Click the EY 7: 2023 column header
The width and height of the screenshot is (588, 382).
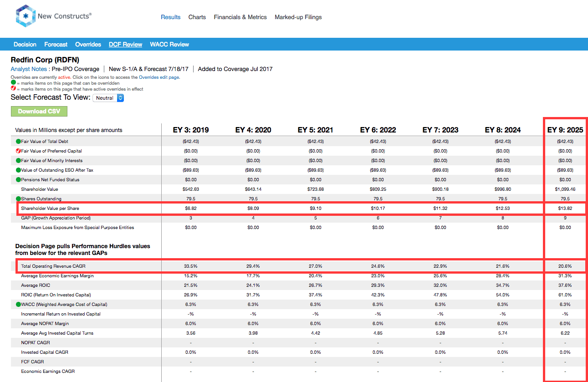point(440,130)
